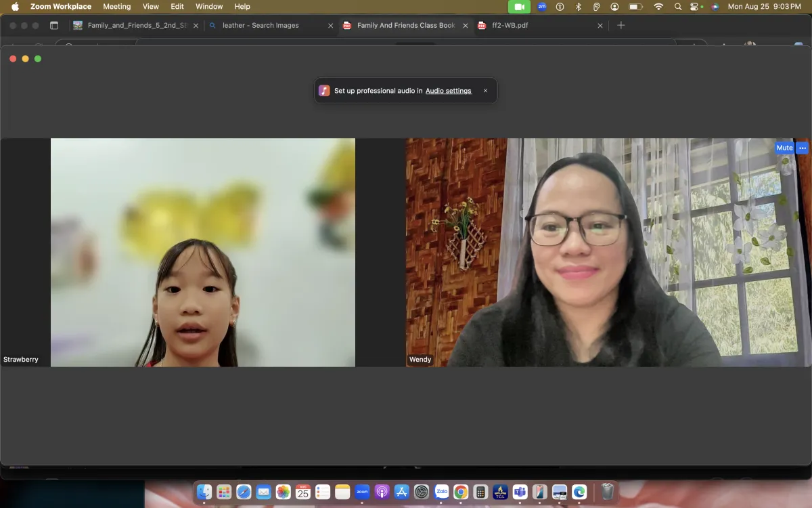Viewport: 812px width, 508px height.
Task: Launch Microsoft Teams from the dock
Action: click(x=520, y=492)
